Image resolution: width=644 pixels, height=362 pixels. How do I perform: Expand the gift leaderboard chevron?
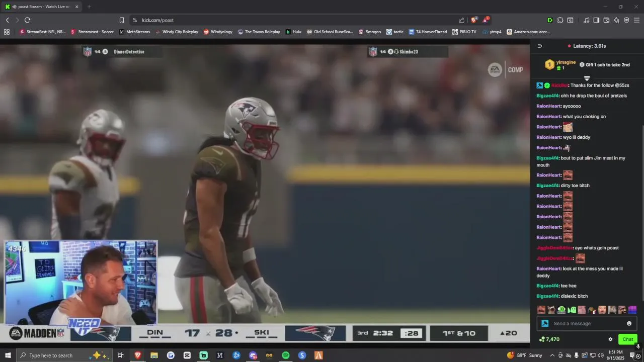pyautogui.click(x=587, y=78)
